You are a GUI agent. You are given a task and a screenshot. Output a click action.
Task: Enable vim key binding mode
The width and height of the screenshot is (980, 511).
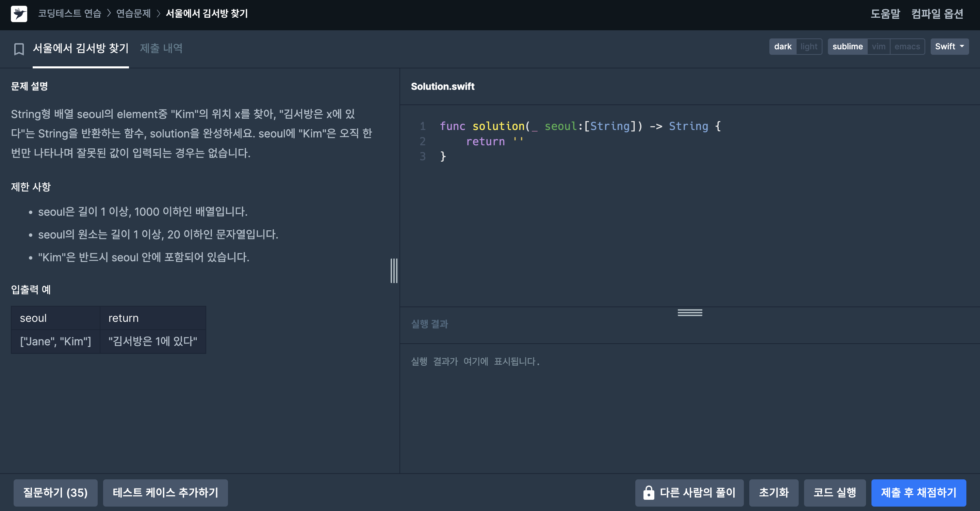878,46
